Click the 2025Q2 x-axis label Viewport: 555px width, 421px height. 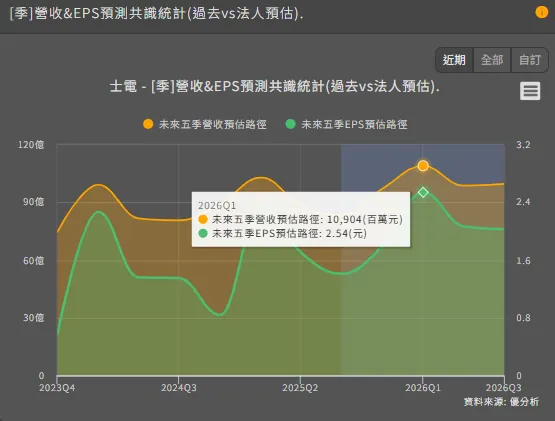300,388
